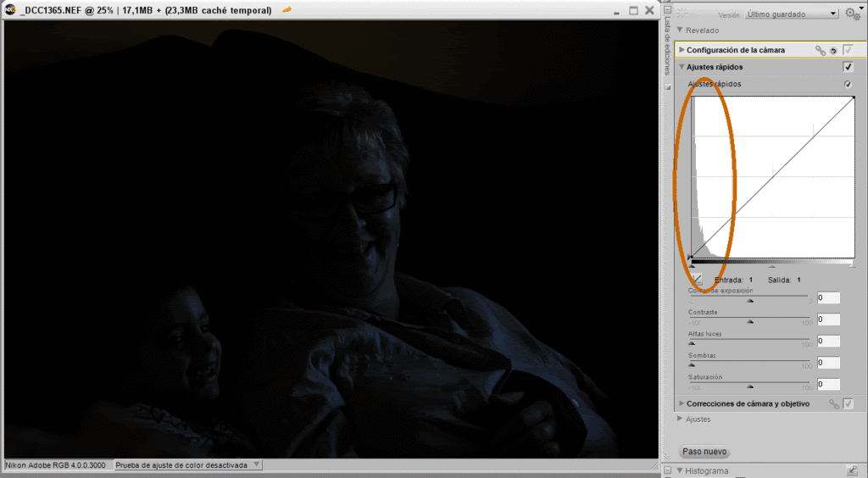The width and height of the screenshot is (868, 478).
Task: Click the dark photo preview of the woman
Action: tap(331, 239)
